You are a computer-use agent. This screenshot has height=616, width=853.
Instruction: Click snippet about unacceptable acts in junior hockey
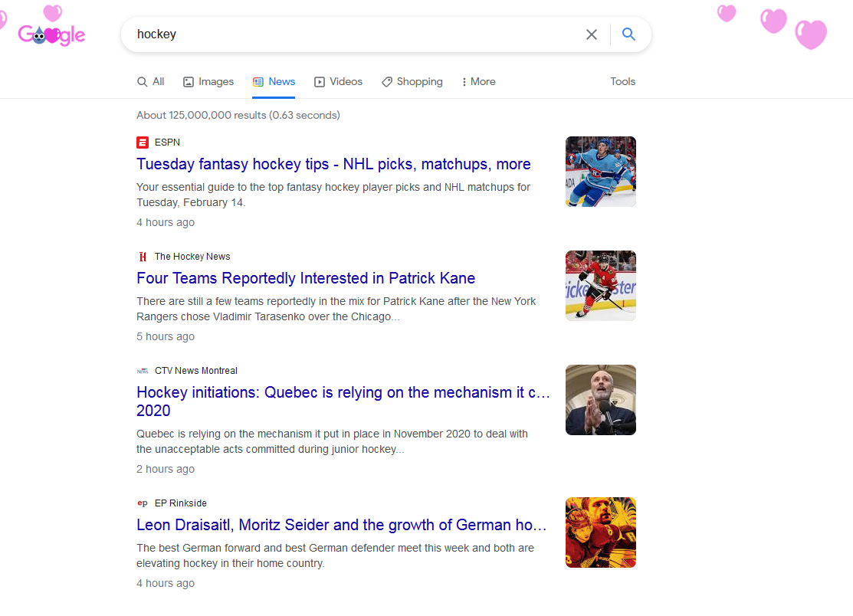pyautogui.click(x=332, y=441)
